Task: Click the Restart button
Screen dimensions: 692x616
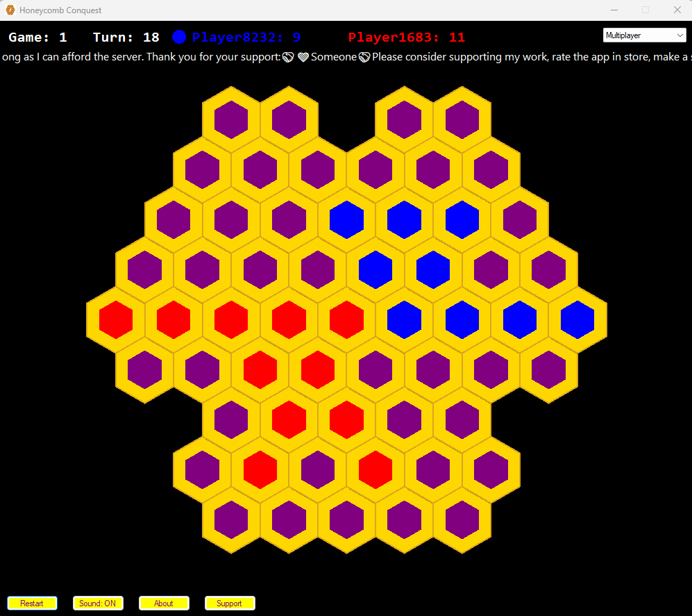Action: click(x=32, y=603)
